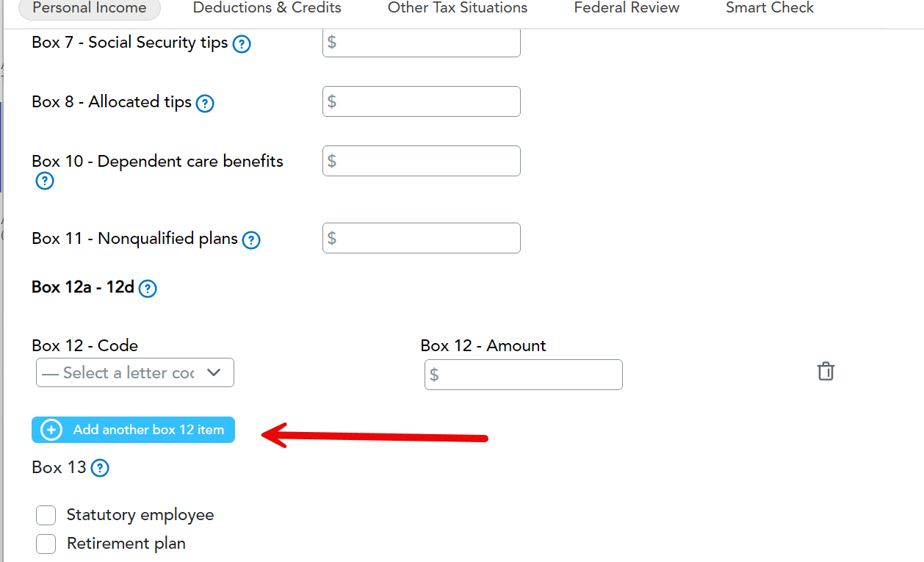
Task: Switch to the Deductions & Credits tab
Action: click(x=267, y=8)
